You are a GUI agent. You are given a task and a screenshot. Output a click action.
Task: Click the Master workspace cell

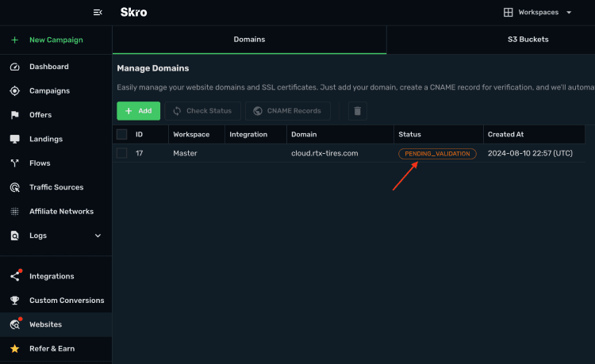(185, 153)
